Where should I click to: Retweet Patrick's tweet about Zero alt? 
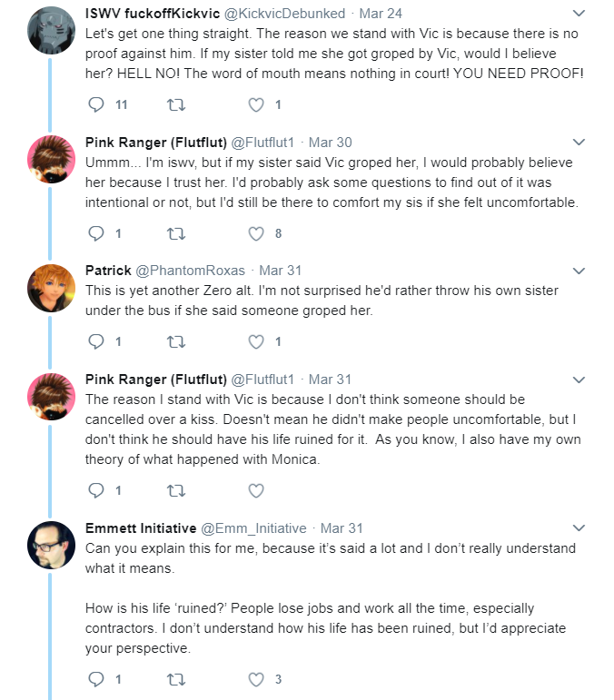point(176,342)
